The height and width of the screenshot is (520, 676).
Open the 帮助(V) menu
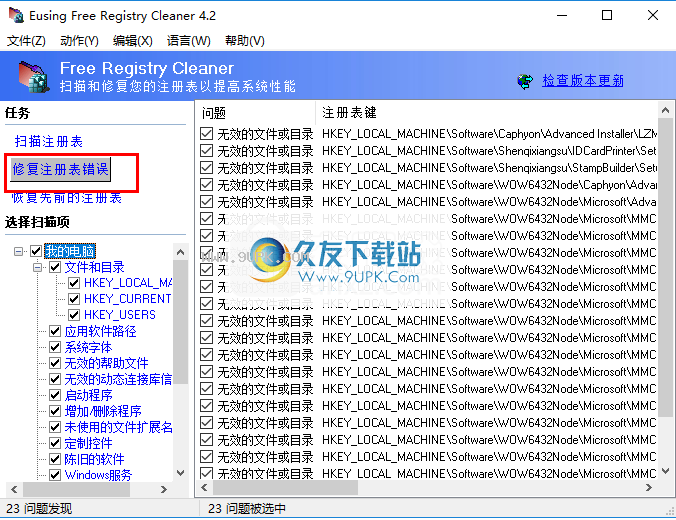[x=244, y=41]
